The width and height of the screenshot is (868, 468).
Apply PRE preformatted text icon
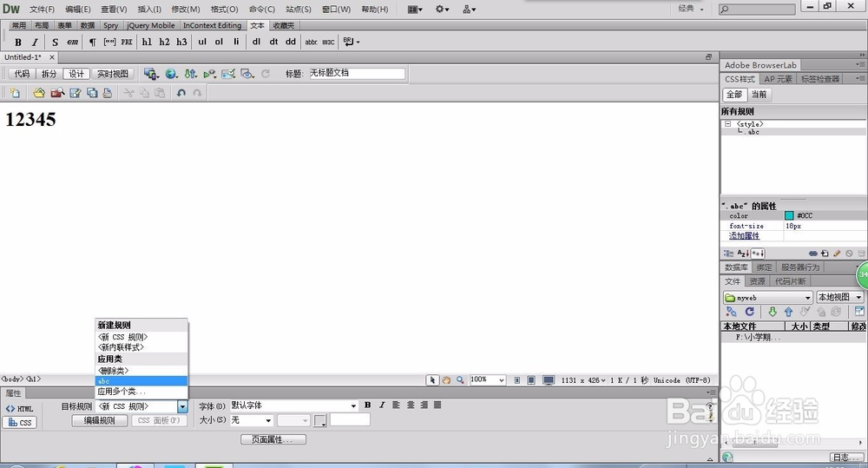tap(127, 42)
